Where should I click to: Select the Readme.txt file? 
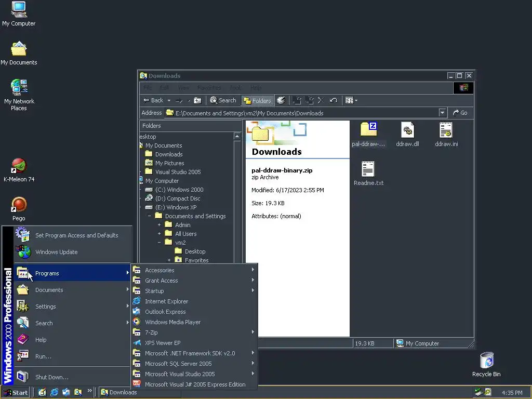pos(368,174)
